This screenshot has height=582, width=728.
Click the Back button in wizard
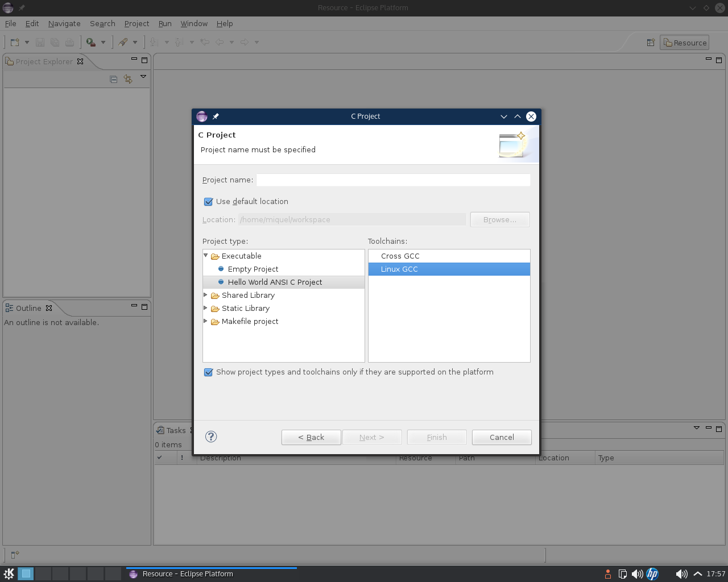pyautogui.click(x=311, y=437)
